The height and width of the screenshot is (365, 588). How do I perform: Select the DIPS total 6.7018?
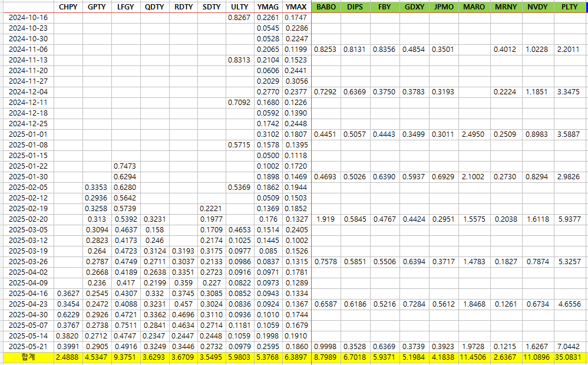click(x=355, y=357)
